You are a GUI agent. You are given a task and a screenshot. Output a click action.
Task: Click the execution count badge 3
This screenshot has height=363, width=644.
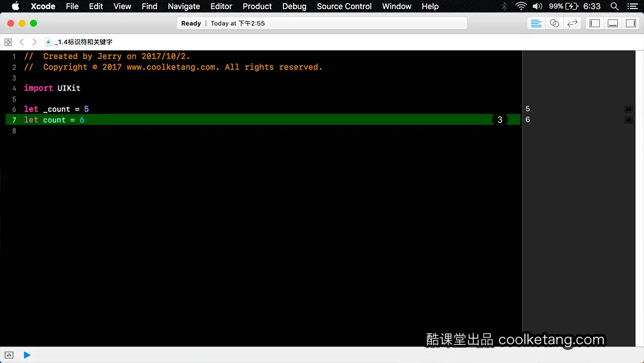coord(500,120)
